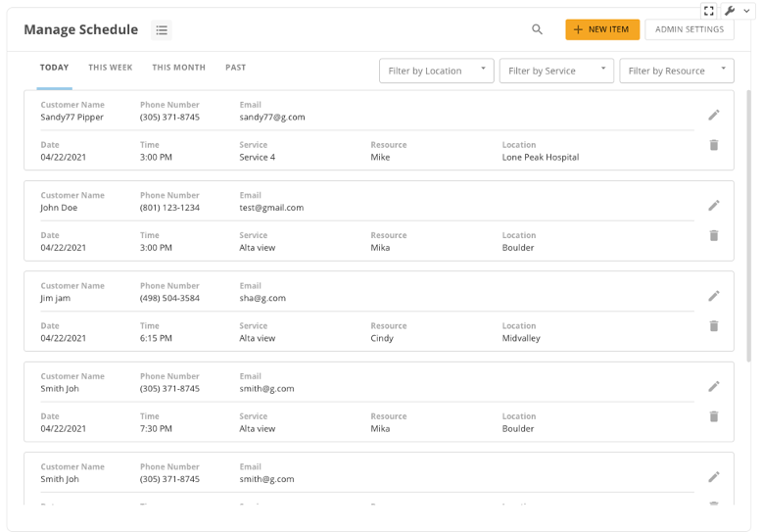Select the name Sandy77 Pipper

71,117
